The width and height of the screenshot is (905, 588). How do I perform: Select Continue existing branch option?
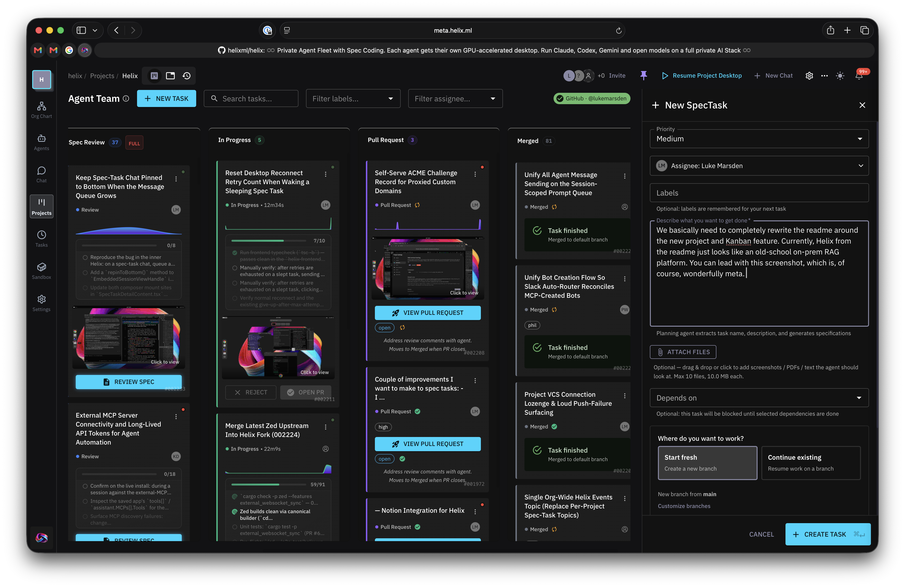811,463
